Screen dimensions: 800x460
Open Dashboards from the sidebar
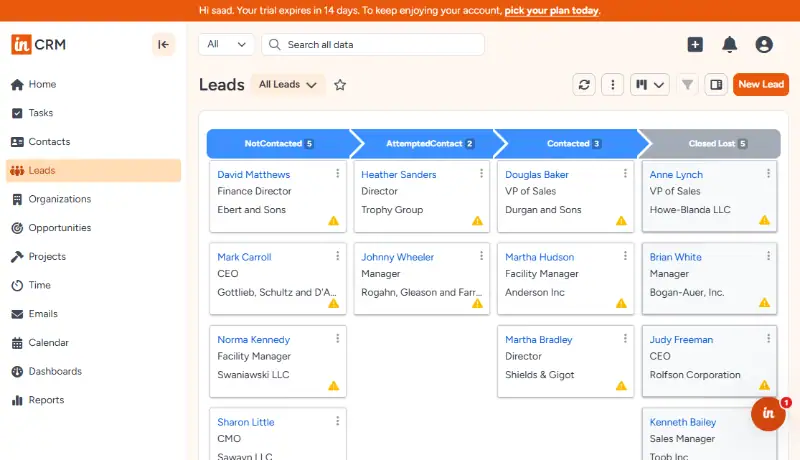coord(55,371)
